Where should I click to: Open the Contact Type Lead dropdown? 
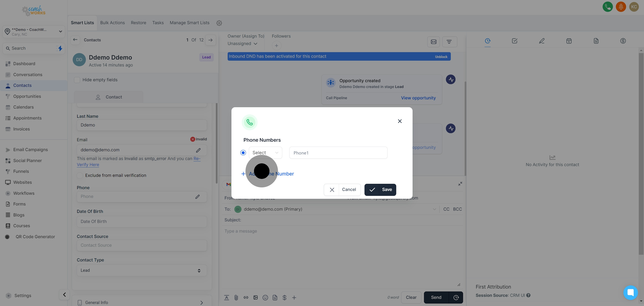point(142,270)
